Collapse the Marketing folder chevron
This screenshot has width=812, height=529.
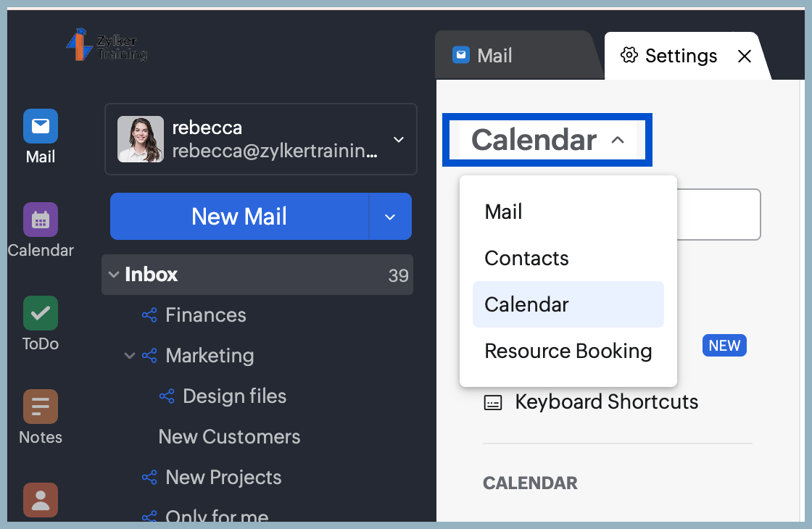pos(130,356)
